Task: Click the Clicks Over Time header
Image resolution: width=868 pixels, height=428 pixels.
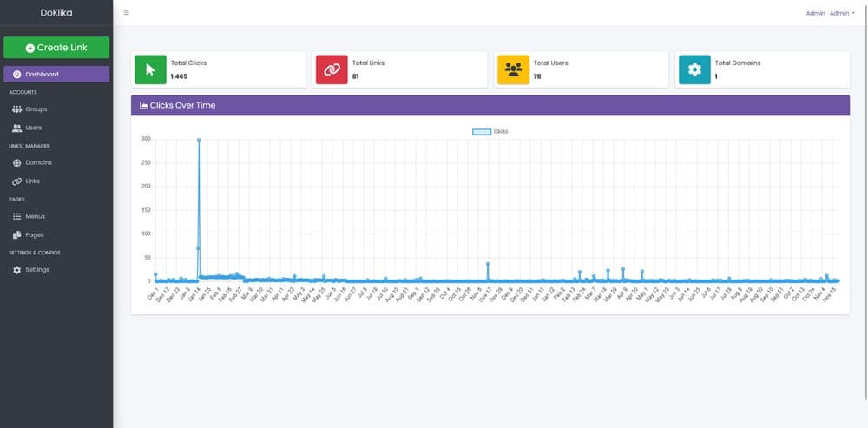Action: (x=183, y=105)
